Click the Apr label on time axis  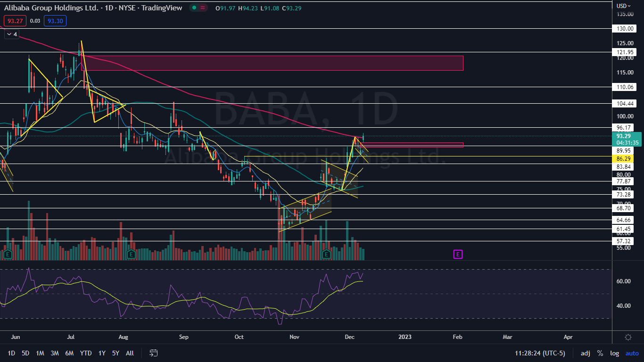point(568,337)
